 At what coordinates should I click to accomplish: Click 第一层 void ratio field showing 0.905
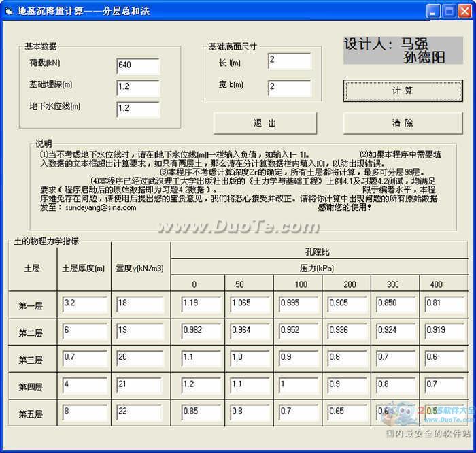coord(347,305)
